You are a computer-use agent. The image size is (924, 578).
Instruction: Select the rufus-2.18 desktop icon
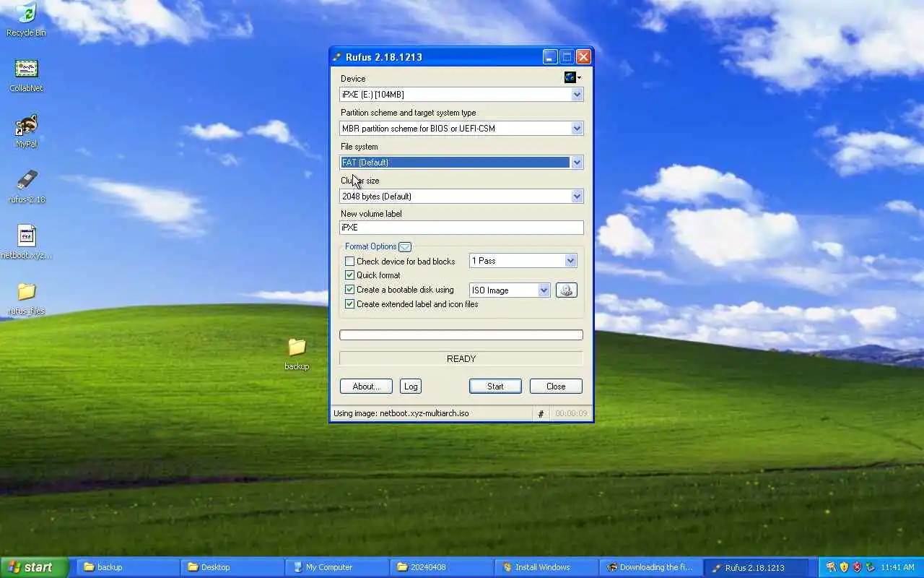pos(27,186)
